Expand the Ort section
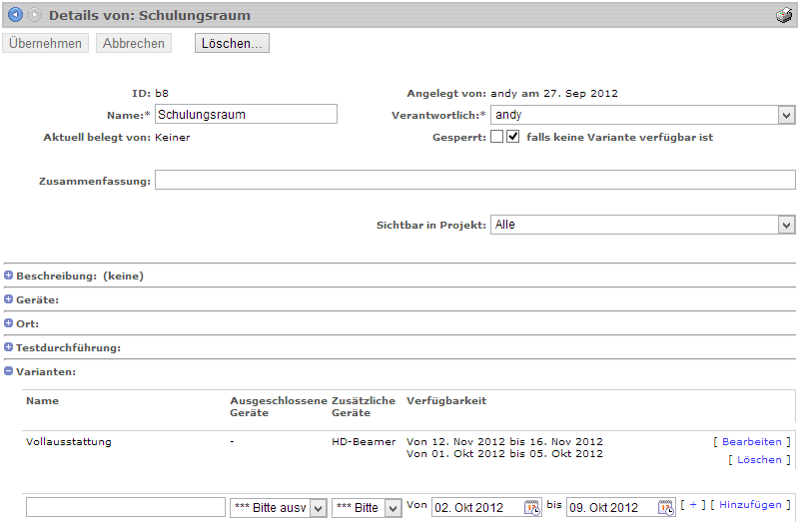This screenshot has width=799, height=532. click(9, 323)
